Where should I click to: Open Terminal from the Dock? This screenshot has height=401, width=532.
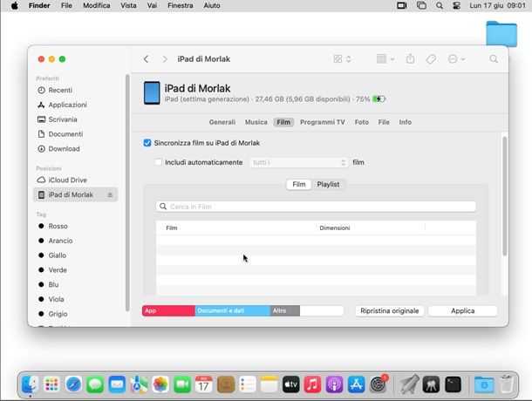pos(453,384)
